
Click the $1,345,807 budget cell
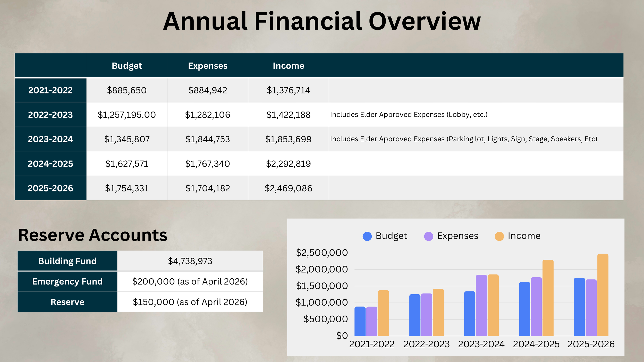[127, 139]
